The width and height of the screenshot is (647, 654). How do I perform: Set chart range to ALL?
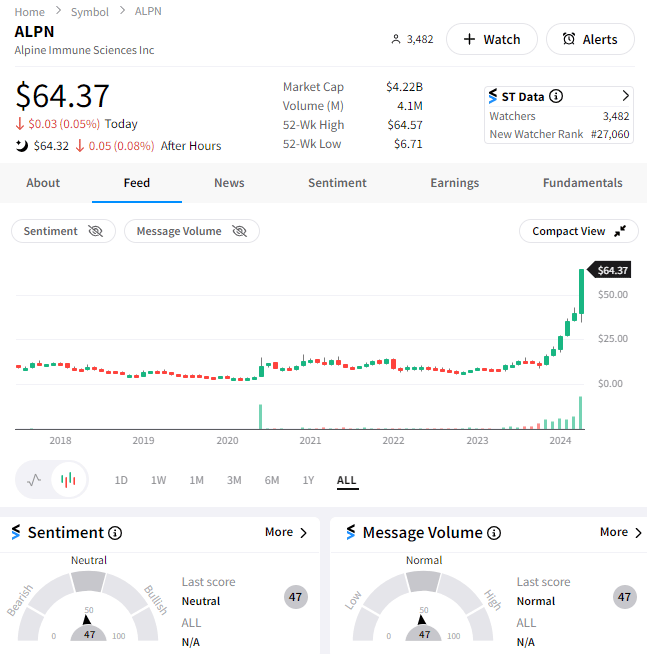347,480
